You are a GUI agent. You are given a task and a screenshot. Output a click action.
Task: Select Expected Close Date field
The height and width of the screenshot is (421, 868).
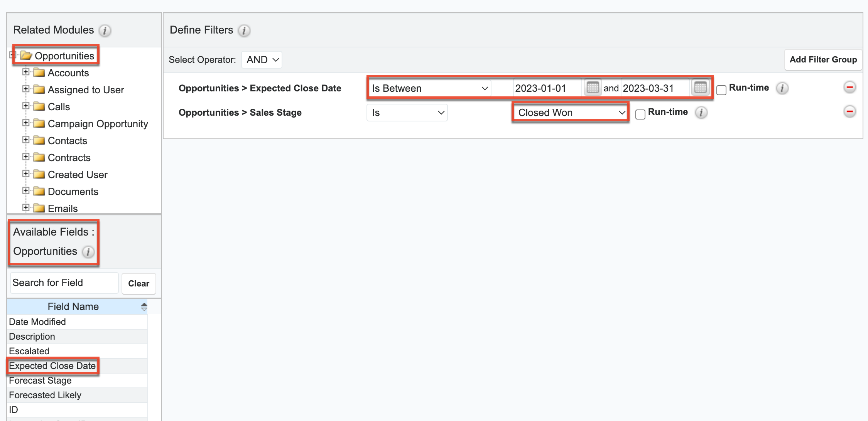pos(52,366)
